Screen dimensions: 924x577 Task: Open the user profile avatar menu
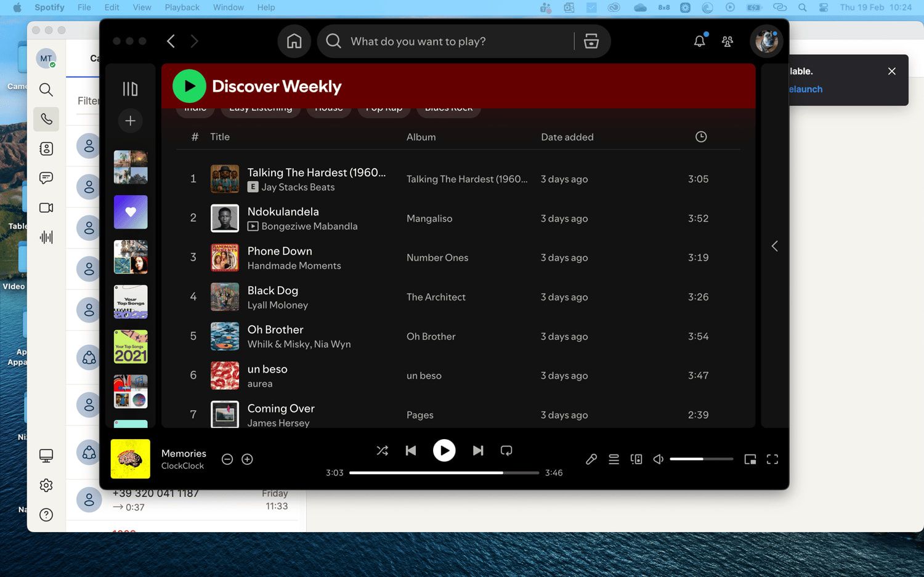click(766, 41)
